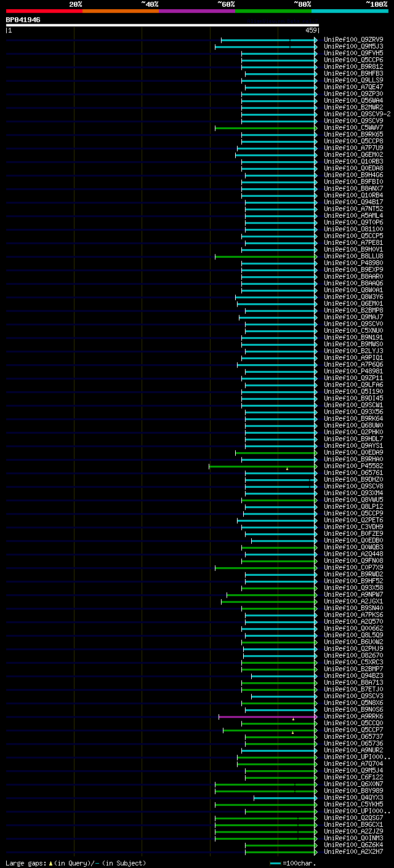Image resolution: width=394 pixels, height=868 pixels.
Task: Click the cyan alignment bar for Q4QYX3
Action: (x=286, y=797)
